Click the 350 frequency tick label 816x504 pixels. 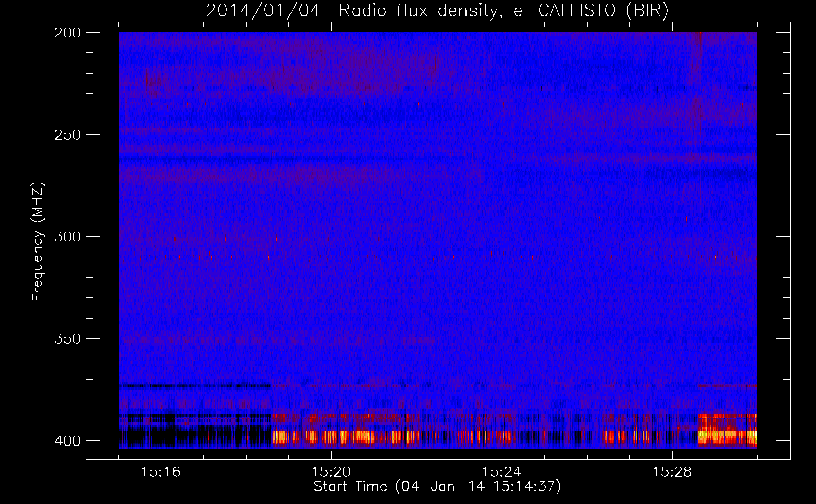tap(68, 339)
